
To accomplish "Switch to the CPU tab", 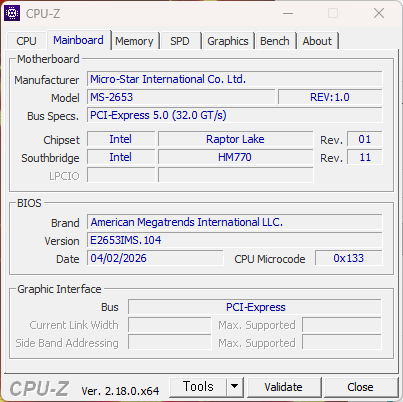I will click(26, 41).
